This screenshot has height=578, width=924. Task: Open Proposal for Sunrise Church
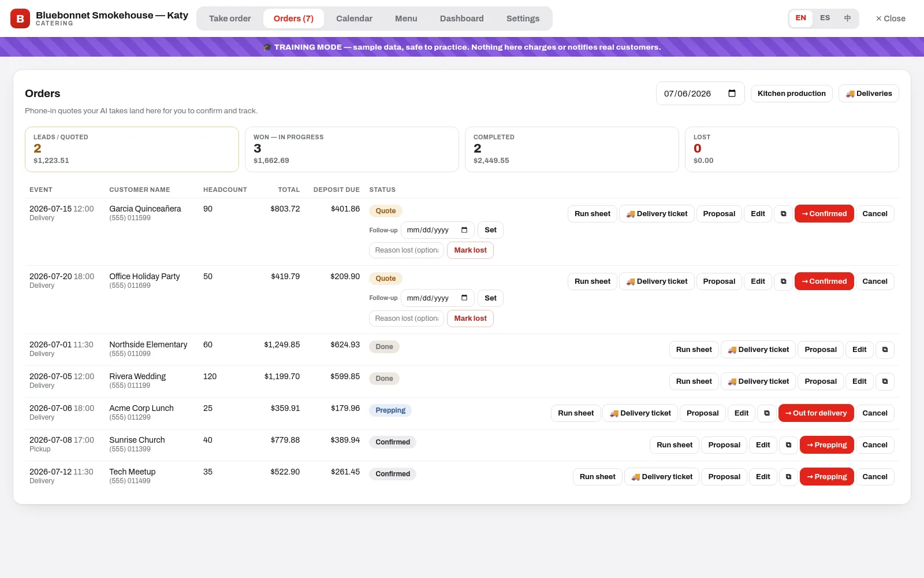[724, 445]
